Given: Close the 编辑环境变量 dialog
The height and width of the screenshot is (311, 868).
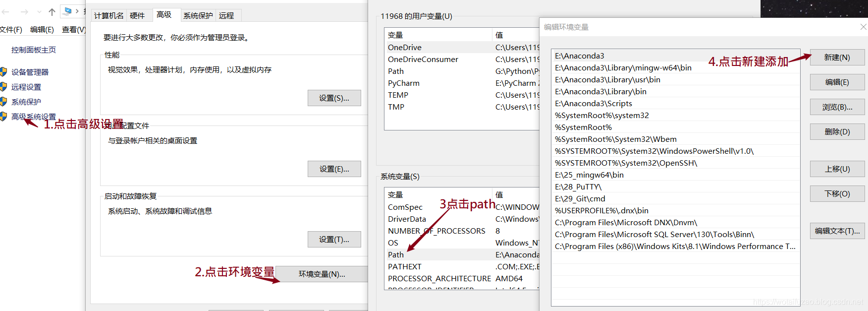Looking at the screenshot, I should click(863, 27).
